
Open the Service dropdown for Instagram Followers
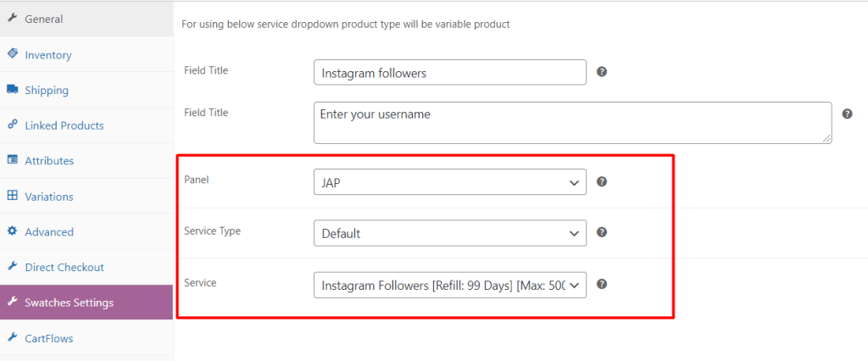click(x=449, y=286)
